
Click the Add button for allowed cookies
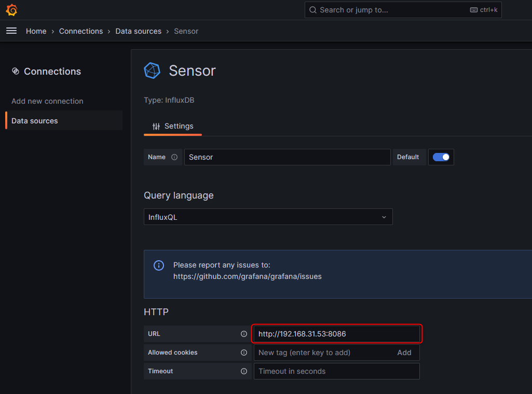coord(404,353)
